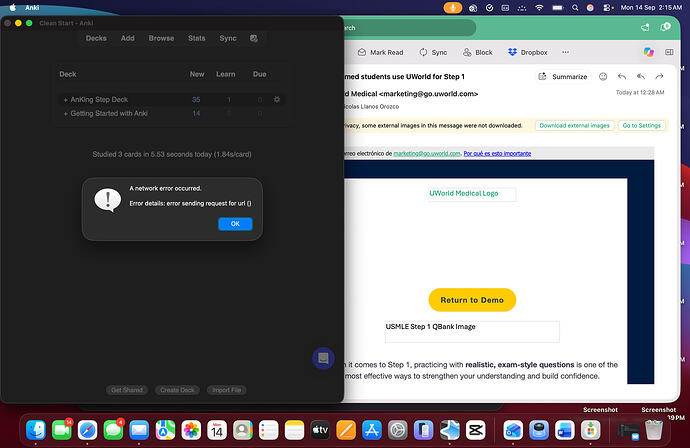690x448 pixels.
Task: Open the Decks tab in Anki
Action: click(96, 38)
